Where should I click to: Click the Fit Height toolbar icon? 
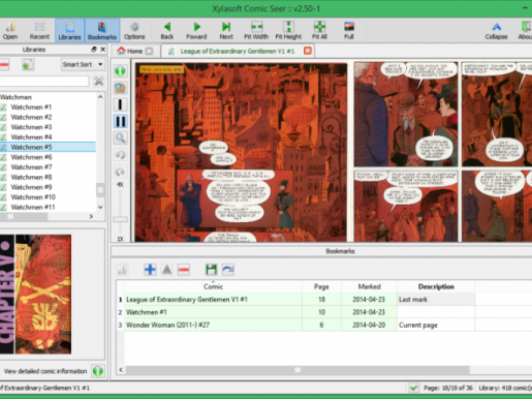tap(288, 30)
